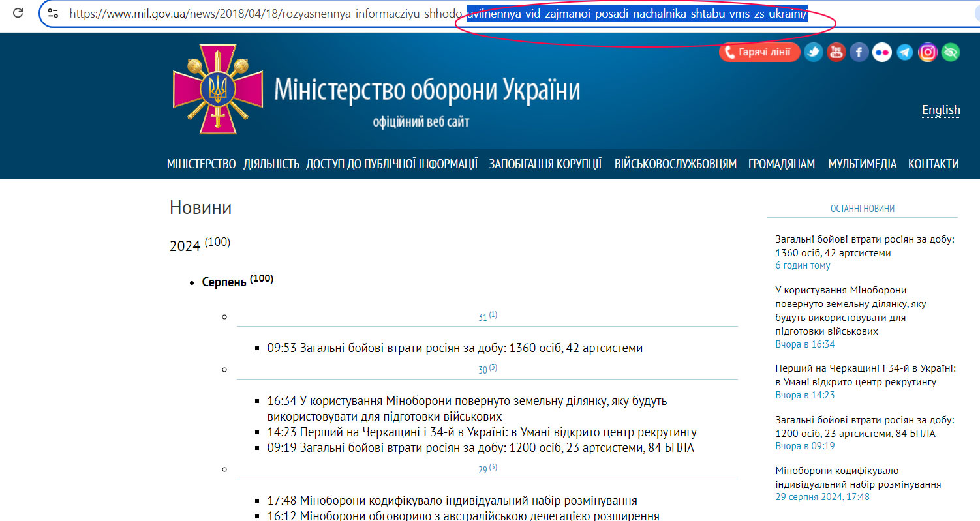
Task: Click the Facebook icon in header
Action: tap(859, 52)
